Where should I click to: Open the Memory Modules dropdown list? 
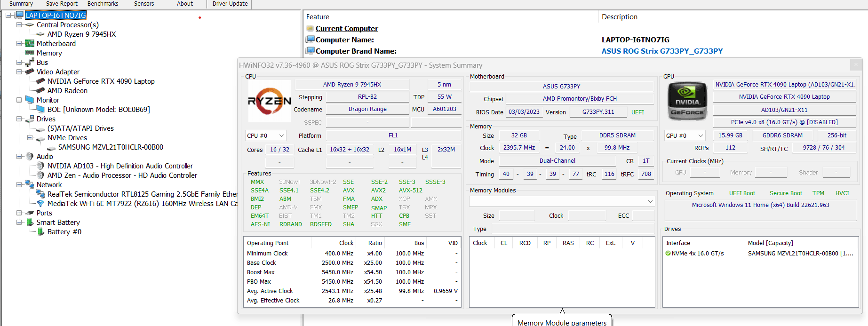coord(562,201)
